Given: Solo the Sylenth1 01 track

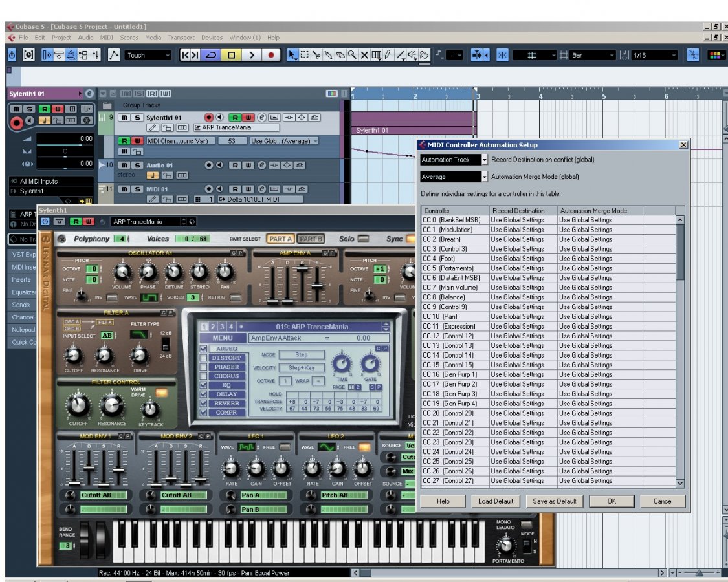Looking at the screenshot, I should [137, 118].
